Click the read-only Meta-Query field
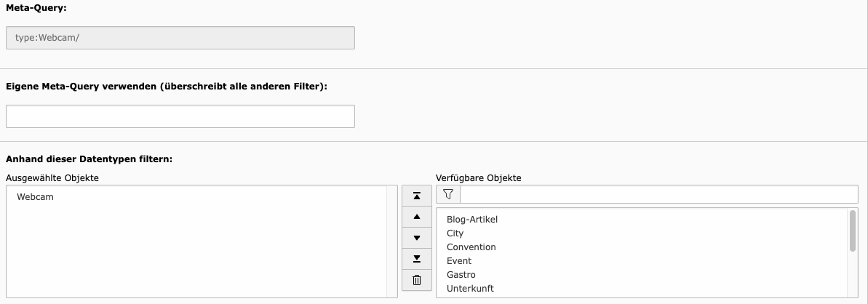Screen dimensions: 868x304 coord(180,38)
